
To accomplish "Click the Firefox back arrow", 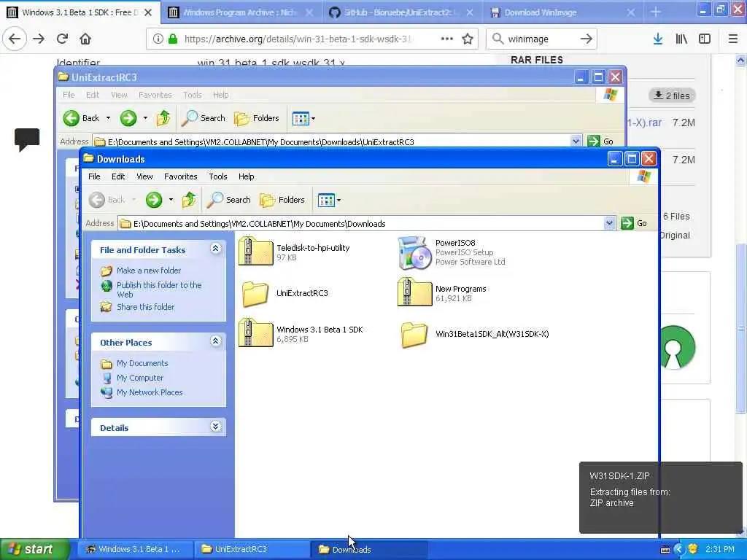I will [x=15, y=39].
